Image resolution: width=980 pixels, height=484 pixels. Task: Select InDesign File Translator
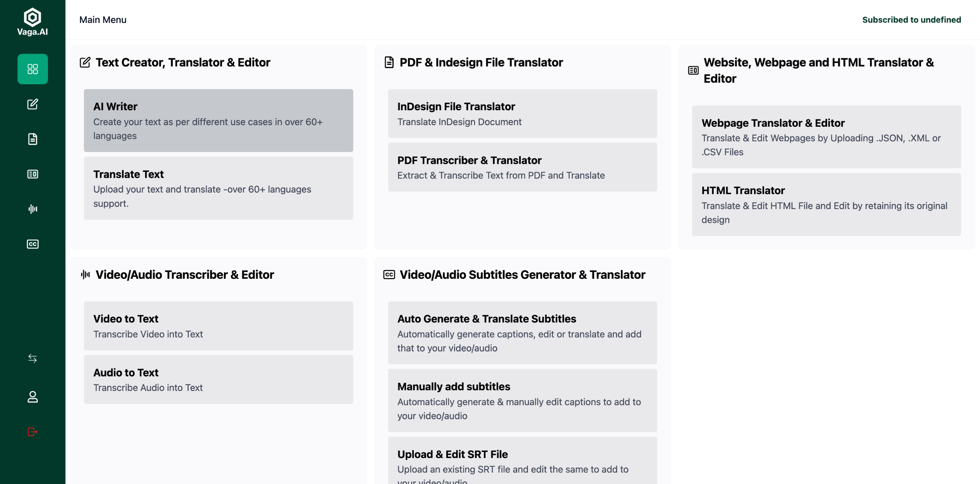coord(522,114)
